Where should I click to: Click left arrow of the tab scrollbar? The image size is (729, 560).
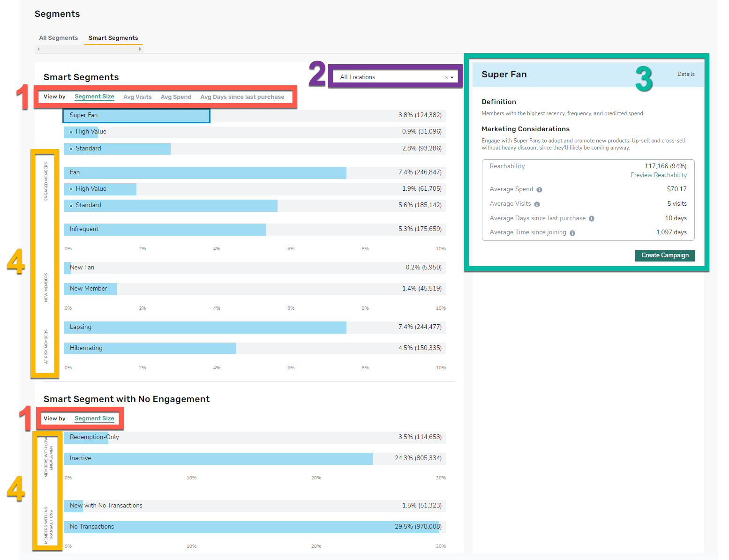38,49
